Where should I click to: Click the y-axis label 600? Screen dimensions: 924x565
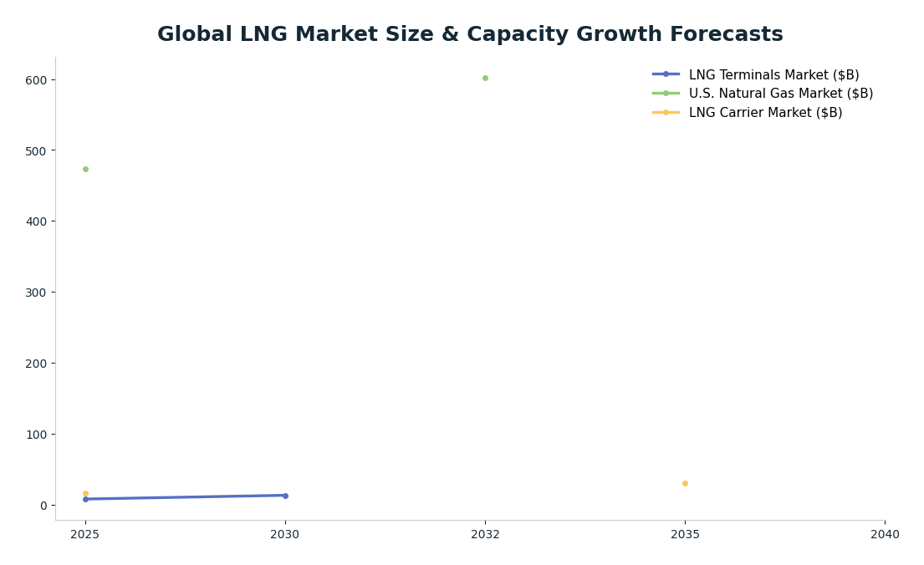click(36, 80)
